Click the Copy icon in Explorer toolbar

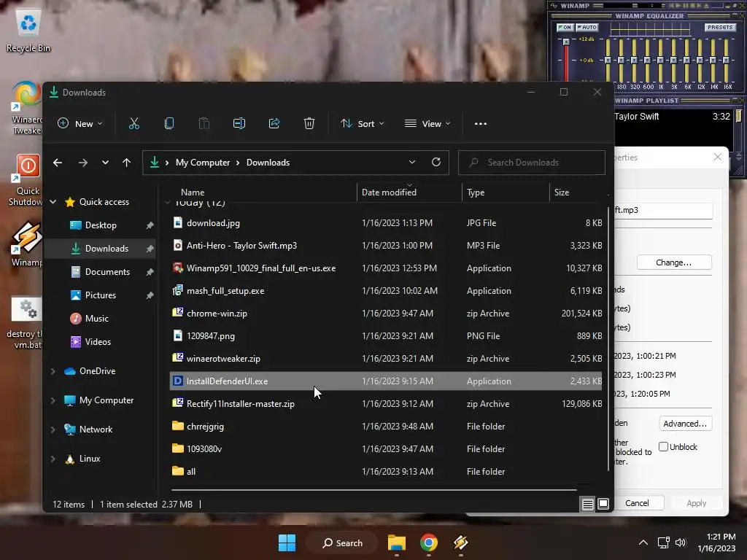pos(169,124)
